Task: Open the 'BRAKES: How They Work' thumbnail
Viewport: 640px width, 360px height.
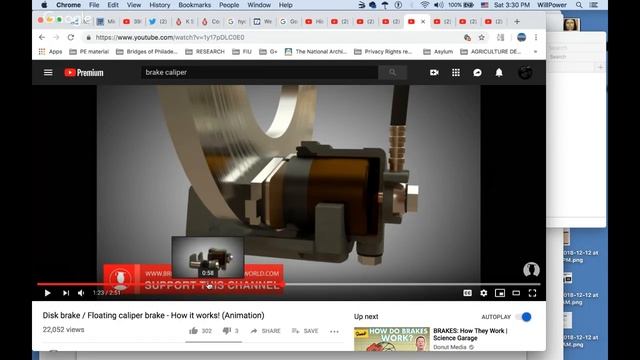Action: 391,339
